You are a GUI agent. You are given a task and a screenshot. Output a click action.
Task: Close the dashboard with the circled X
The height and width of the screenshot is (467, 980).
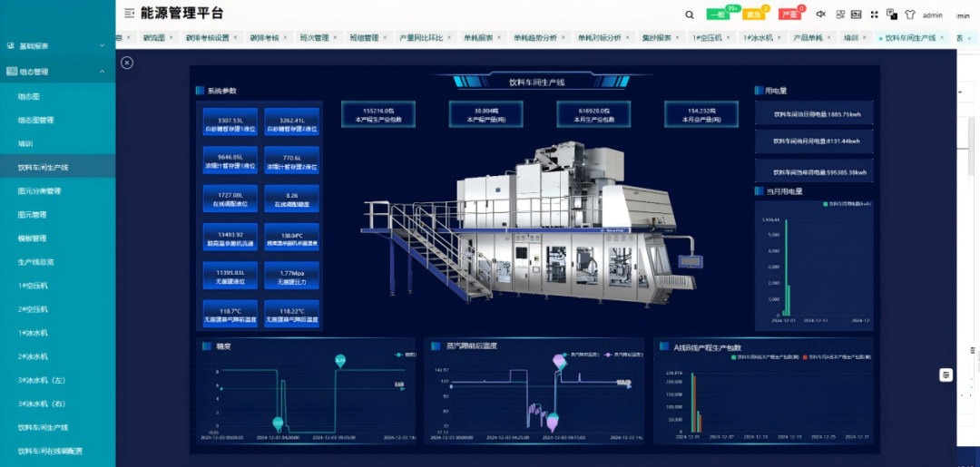coord(127,63)
